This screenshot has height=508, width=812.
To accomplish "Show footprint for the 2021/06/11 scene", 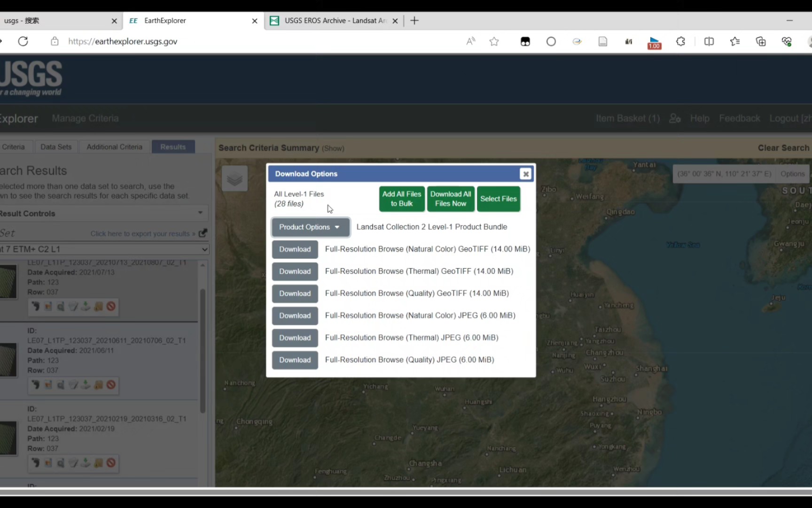I will (35, 385).
